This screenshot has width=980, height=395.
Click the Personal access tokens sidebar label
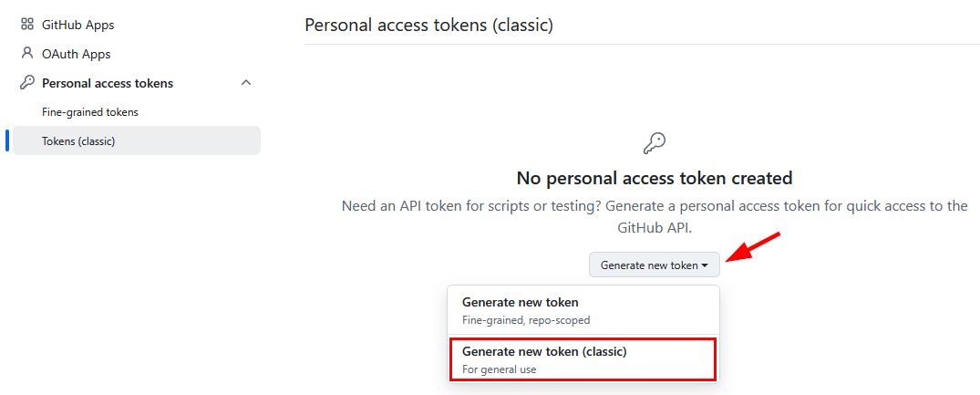click(108, 83)
